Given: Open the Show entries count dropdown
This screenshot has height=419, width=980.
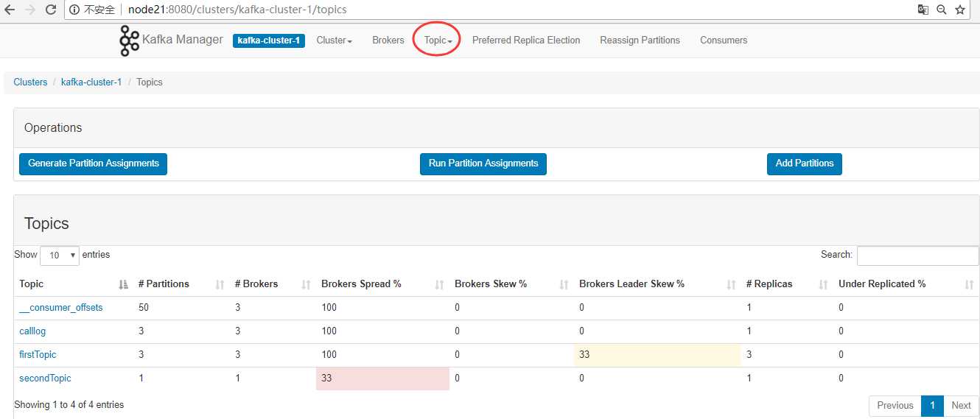Looking at the screenshot, I should tap(60, 255).
